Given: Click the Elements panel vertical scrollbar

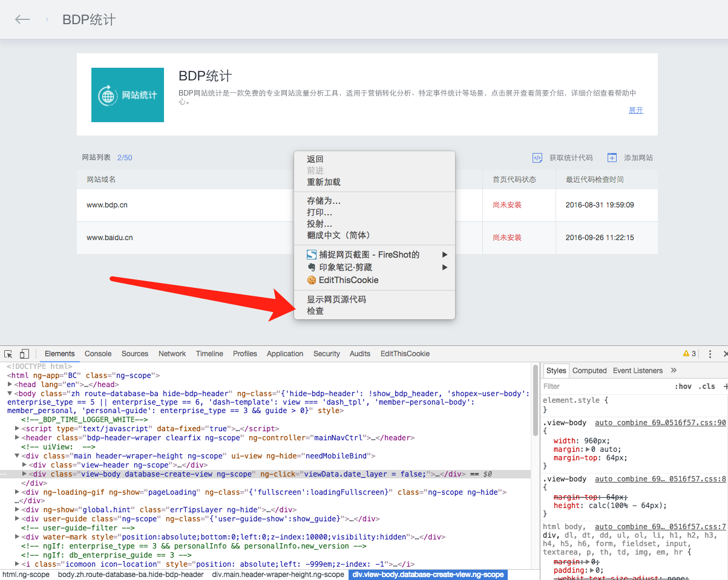Looking at the screenshot, I should (x=535, y=400).
